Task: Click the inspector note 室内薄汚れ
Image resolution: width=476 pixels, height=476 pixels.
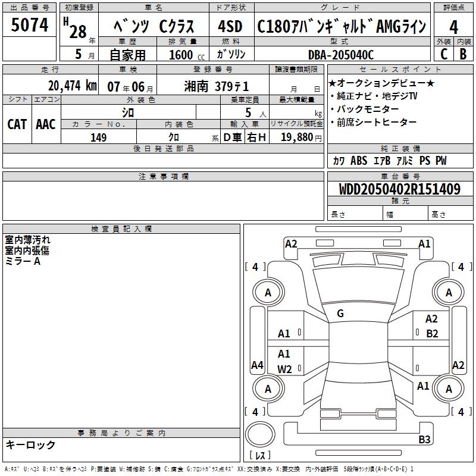Action: 27,240
